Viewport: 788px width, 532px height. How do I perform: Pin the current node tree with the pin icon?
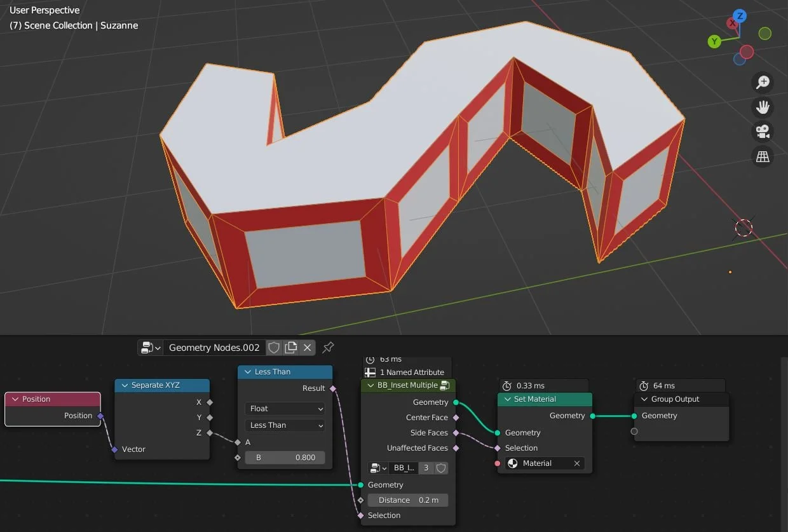pos(328,347)
